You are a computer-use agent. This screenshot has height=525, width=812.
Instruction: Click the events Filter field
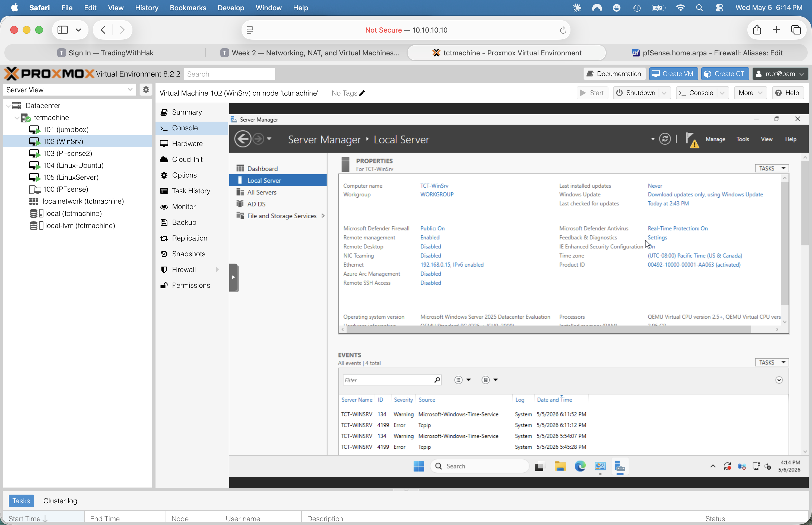pyautogui.click(x=392, y=380)
